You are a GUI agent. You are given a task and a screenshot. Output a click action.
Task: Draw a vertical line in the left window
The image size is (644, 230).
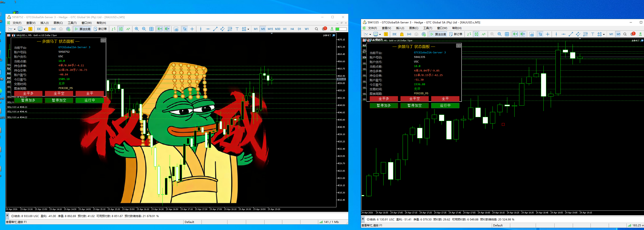(201, 29)
